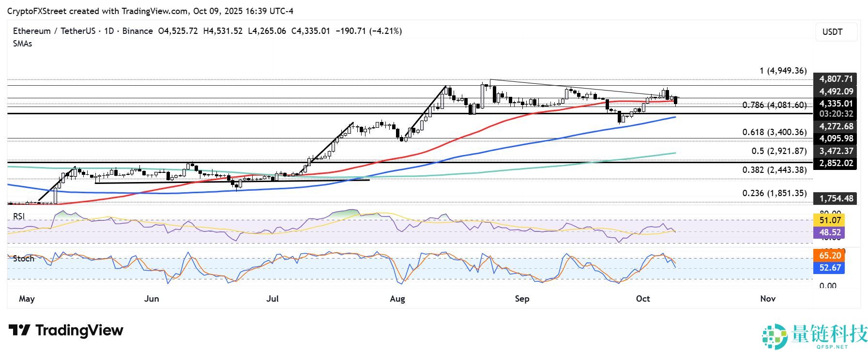Click the teal watermark logo icon at bottom right
This screenshot has height=352, width=868.
pos(774,336)
